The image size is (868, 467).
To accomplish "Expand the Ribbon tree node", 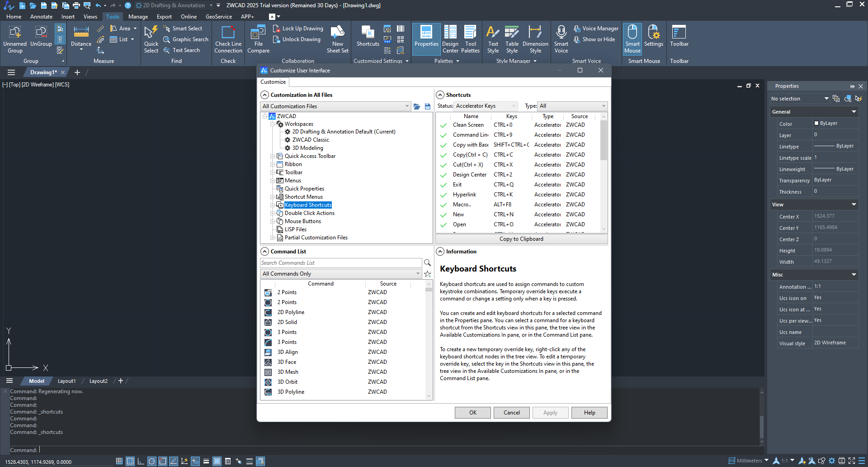I will 273,164.
